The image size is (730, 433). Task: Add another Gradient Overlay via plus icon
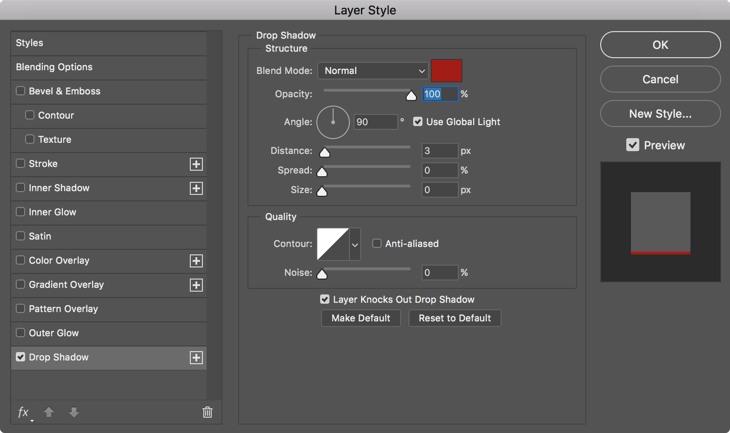point(196,285)
